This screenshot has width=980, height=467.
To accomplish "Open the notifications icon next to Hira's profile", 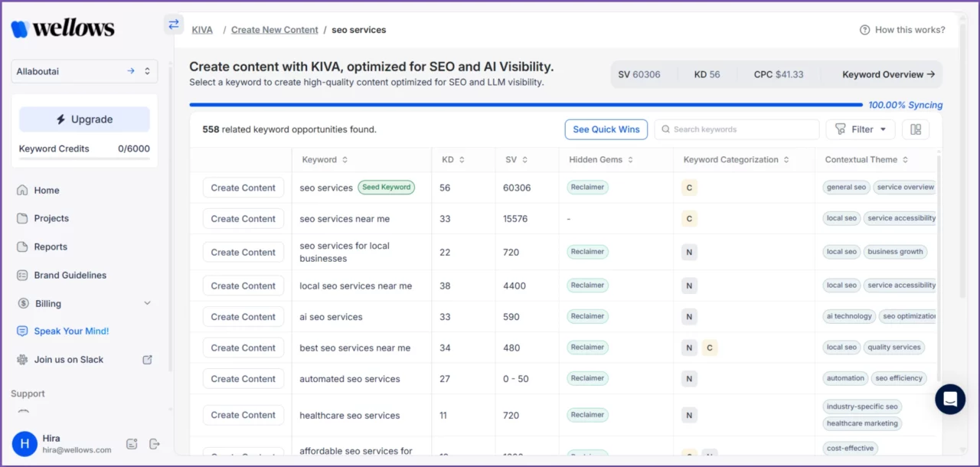I will 131,443.
